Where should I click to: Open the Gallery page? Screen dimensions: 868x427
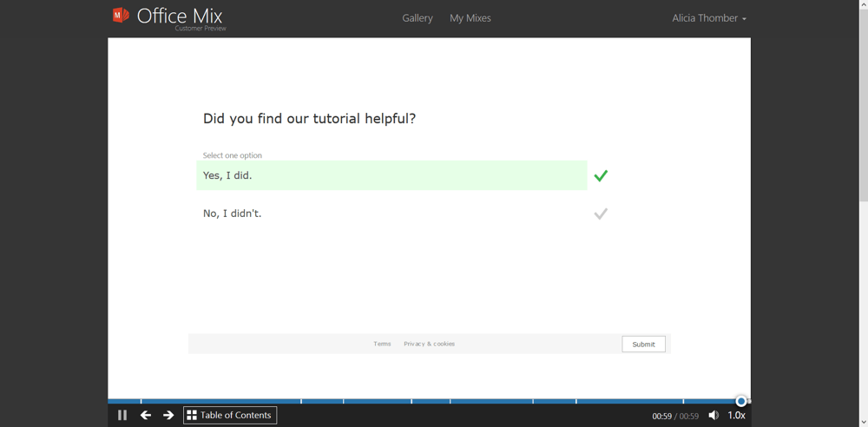tap(418, 18)
